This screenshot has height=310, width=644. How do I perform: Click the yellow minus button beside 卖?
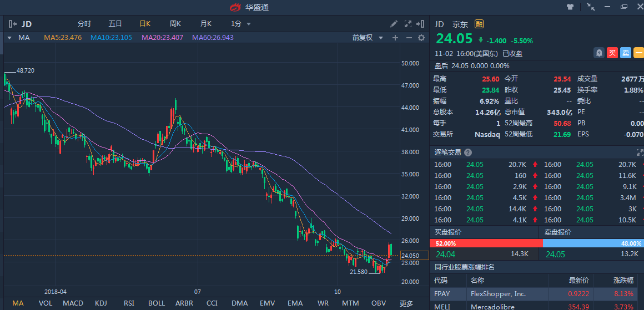[x=638, y=53]
